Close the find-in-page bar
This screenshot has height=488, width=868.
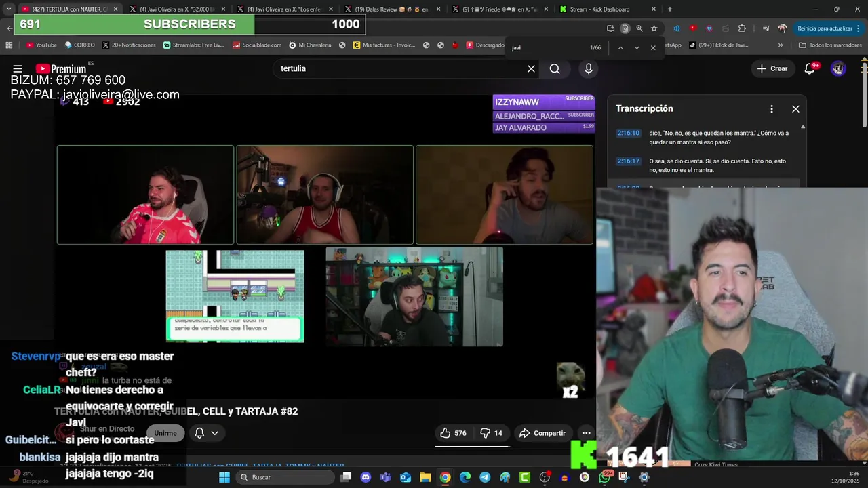(653, 47)
